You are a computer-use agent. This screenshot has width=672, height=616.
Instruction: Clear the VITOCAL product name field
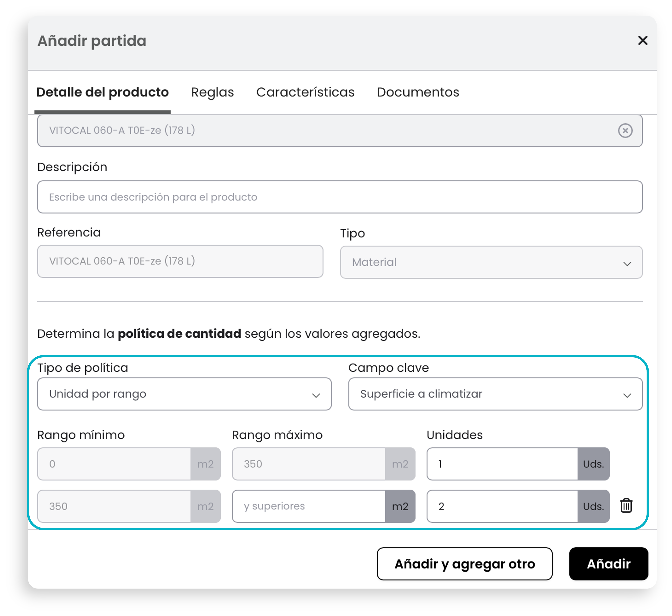[625, 131]
